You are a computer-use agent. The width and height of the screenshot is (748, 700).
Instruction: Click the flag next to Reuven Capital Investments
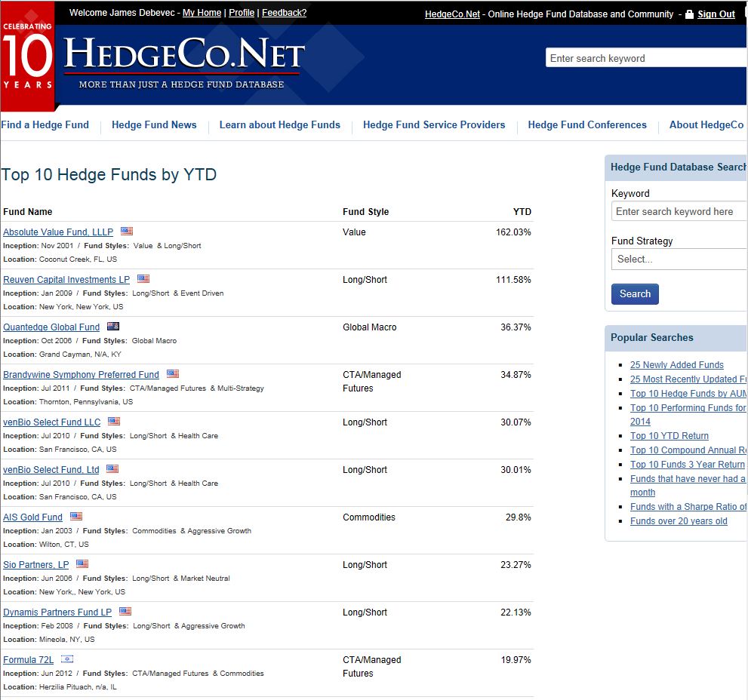[x=143, y=279]
